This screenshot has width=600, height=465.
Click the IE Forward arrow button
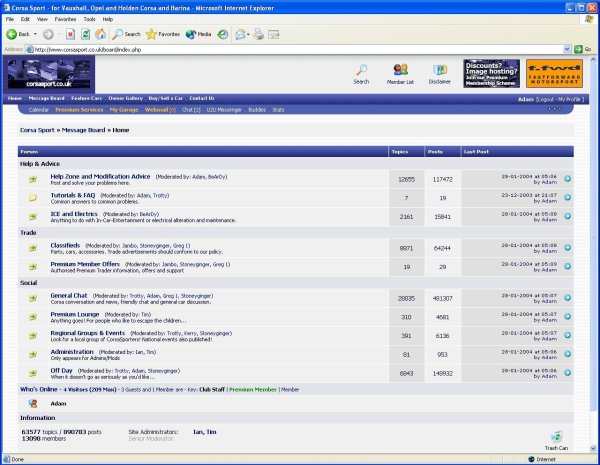pos(48,34)
